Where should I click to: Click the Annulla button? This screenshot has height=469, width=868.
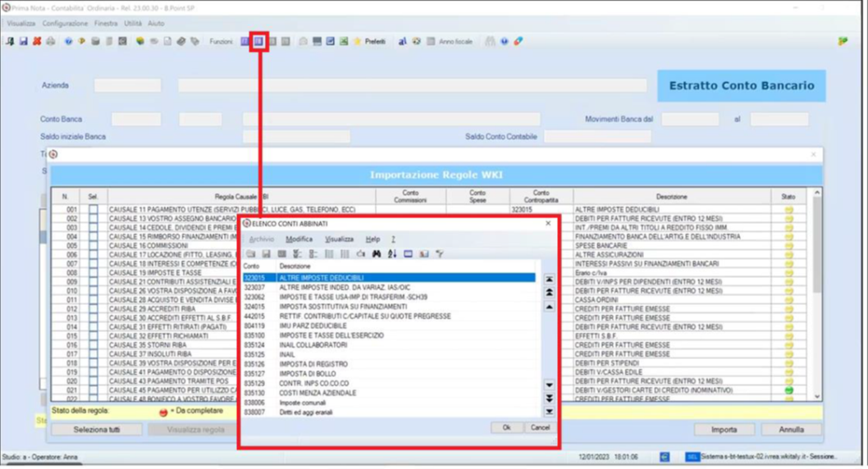(791, 430)
